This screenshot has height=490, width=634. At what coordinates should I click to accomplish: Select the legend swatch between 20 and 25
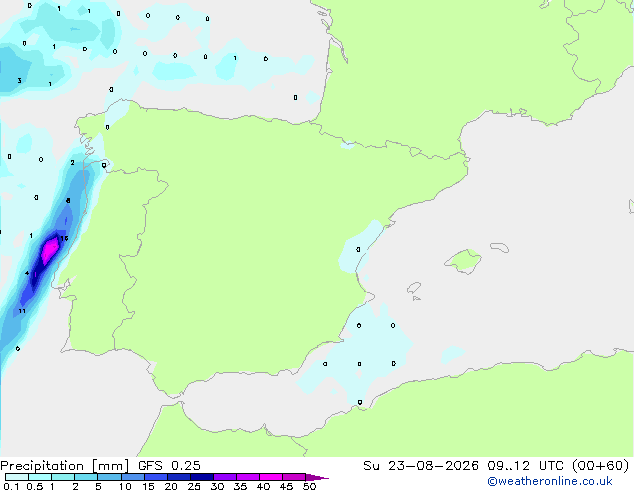point(178,477)
